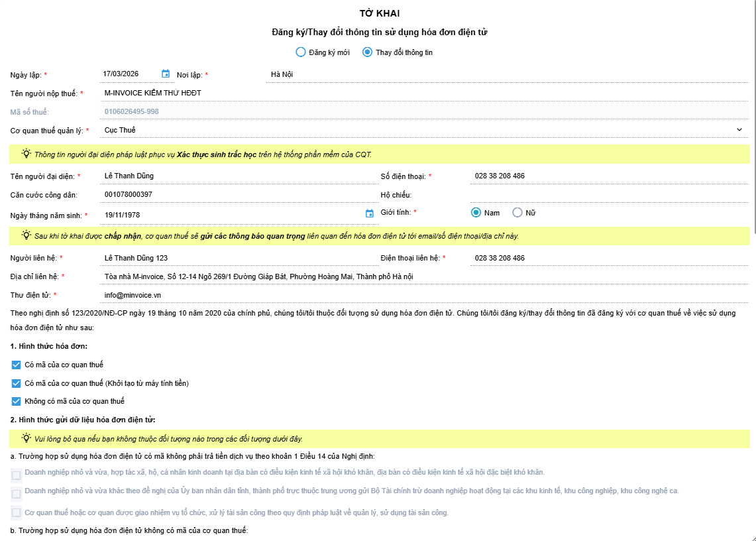The height and width of the screenshot is (541, 756).
Task: Choose Nữ as gender
Action: [517, 213]
